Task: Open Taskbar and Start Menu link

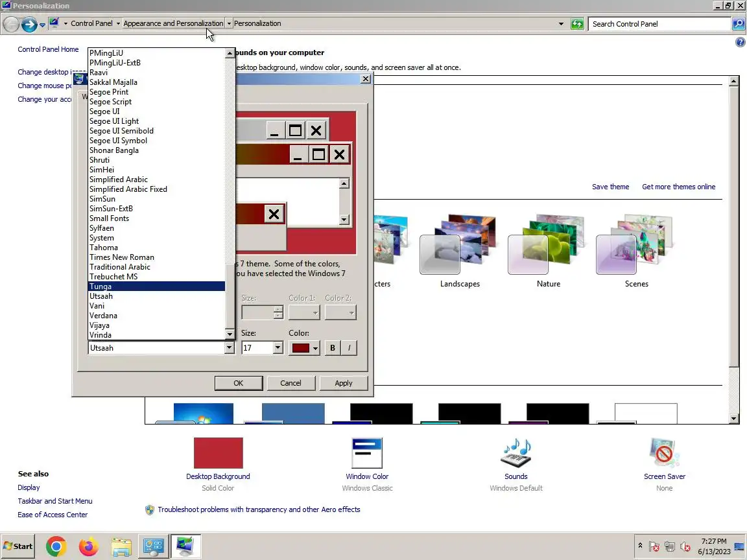Action: coord(54,501)
